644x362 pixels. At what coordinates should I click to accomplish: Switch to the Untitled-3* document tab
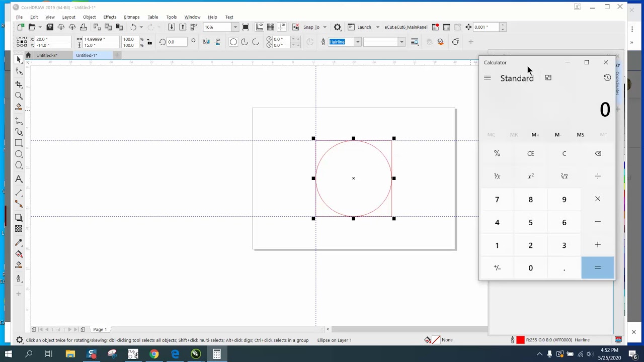click(47, 55)
